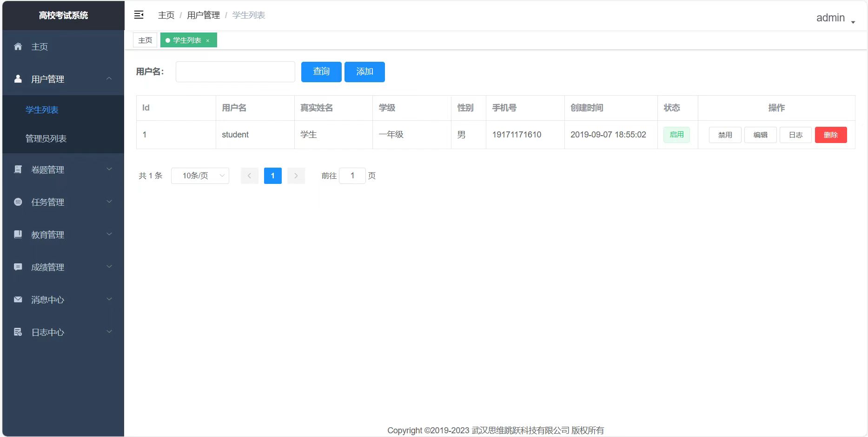Switch to the 主页 tab

point(145,40)
